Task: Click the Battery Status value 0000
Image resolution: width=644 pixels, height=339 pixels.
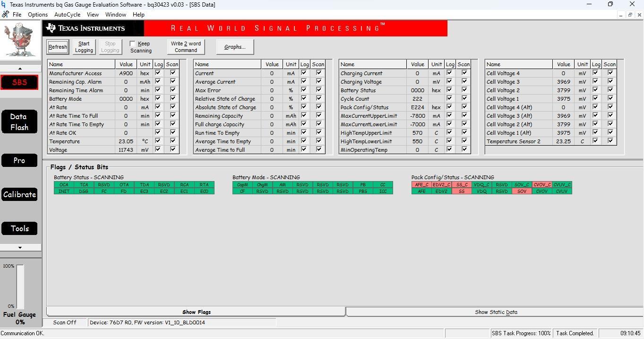Action: (x=417, y=90)
